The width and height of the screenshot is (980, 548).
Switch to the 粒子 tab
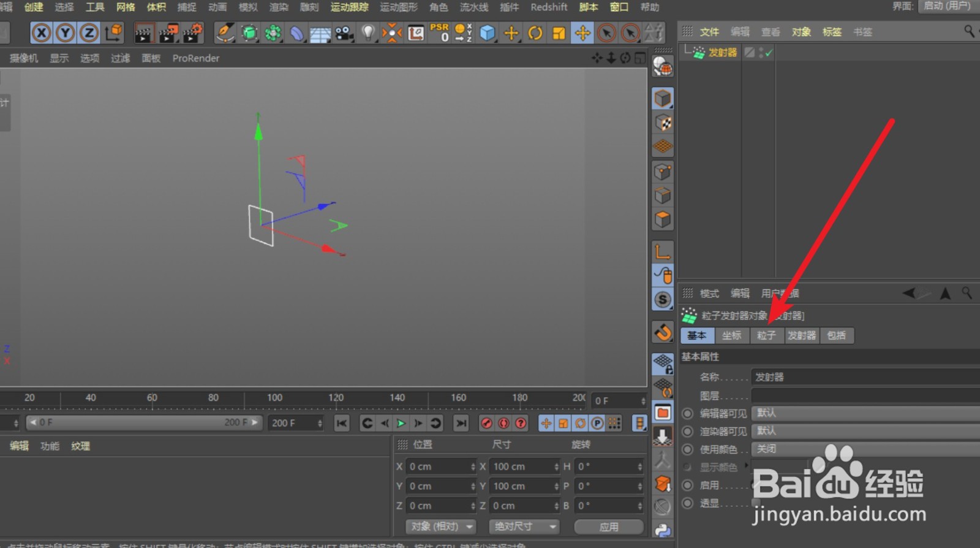tap(766, 335)
